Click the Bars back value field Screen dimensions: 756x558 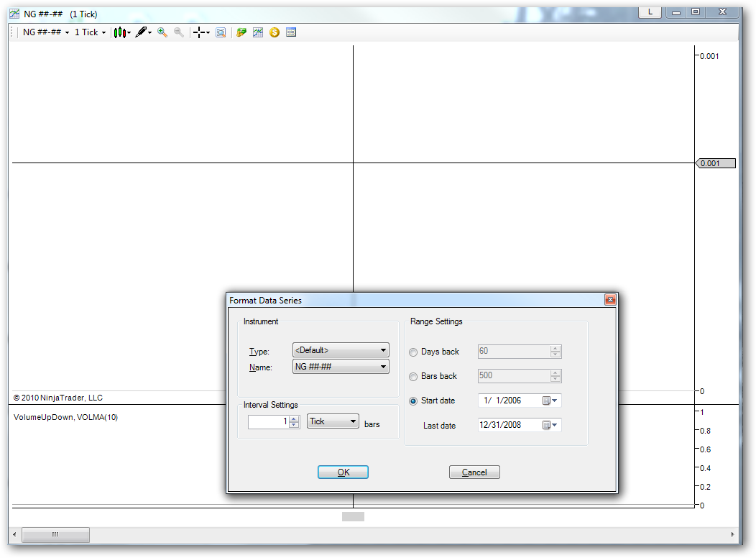[520, 375]
